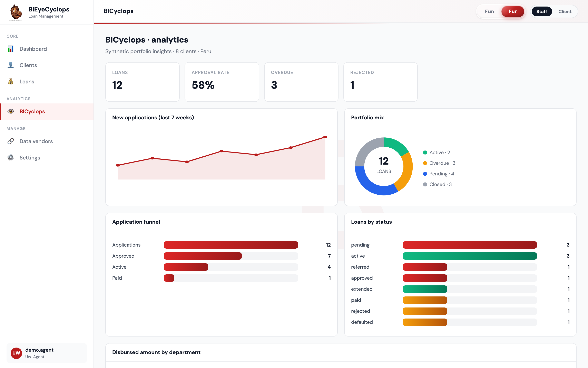Click the green active status bar

(x=470, y=256)
